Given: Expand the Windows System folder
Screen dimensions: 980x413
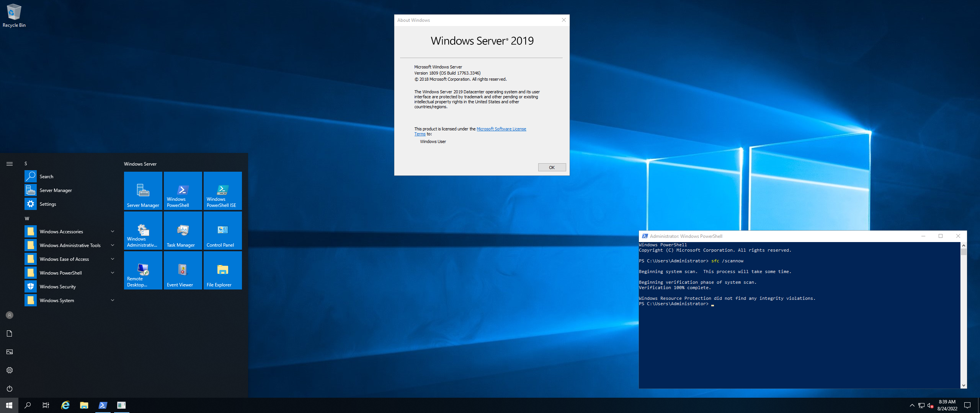Looking at the screenshot, I should 70,300.
